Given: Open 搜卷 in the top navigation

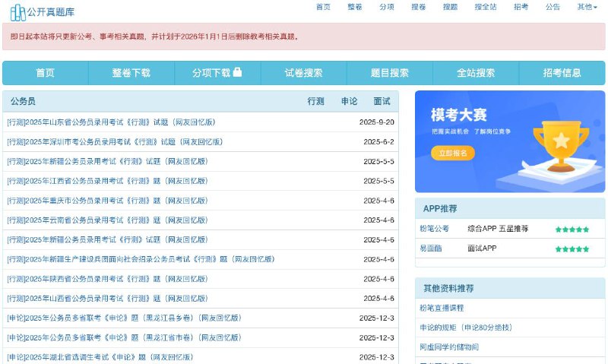Looking at the screenshot, I should [x=419, y=7].
